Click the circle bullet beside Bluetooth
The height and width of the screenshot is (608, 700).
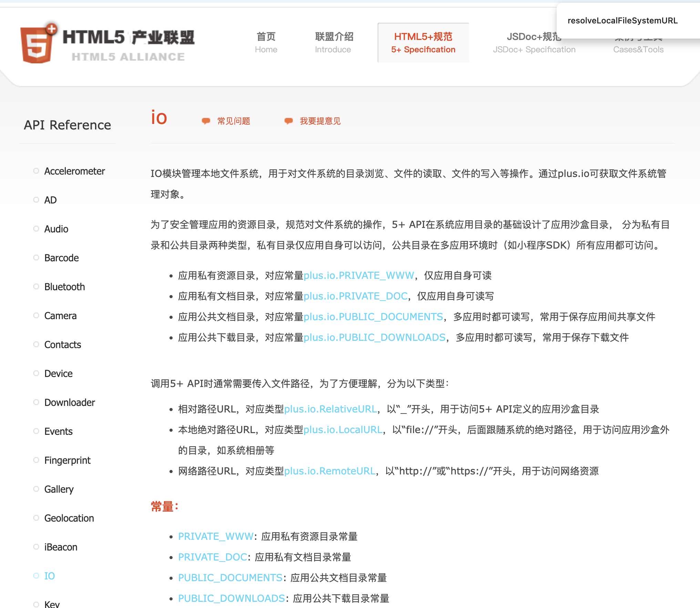(x=36, y=286)
